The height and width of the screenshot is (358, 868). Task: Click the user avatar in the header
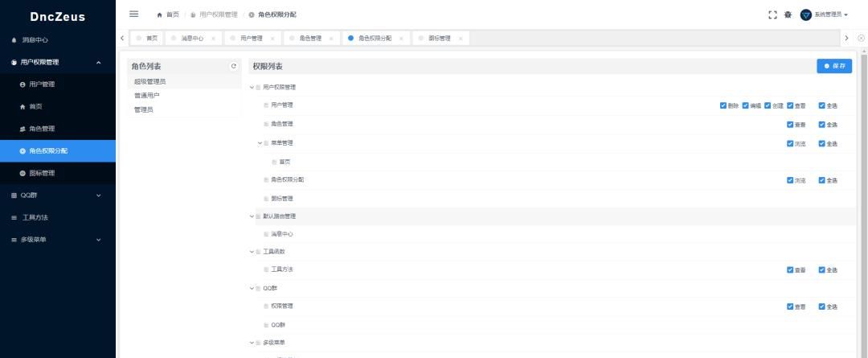pyautogui.click(x=806, y=15)
